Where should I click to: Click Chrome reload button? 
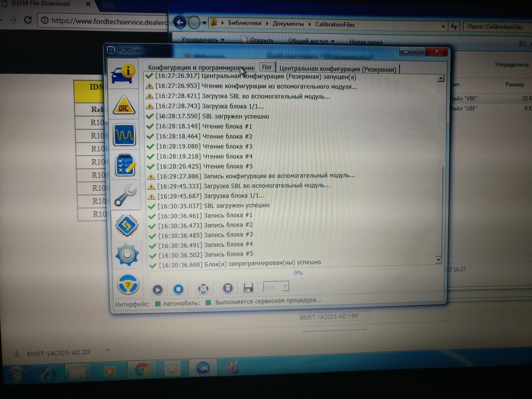click(x=28, y=20)
